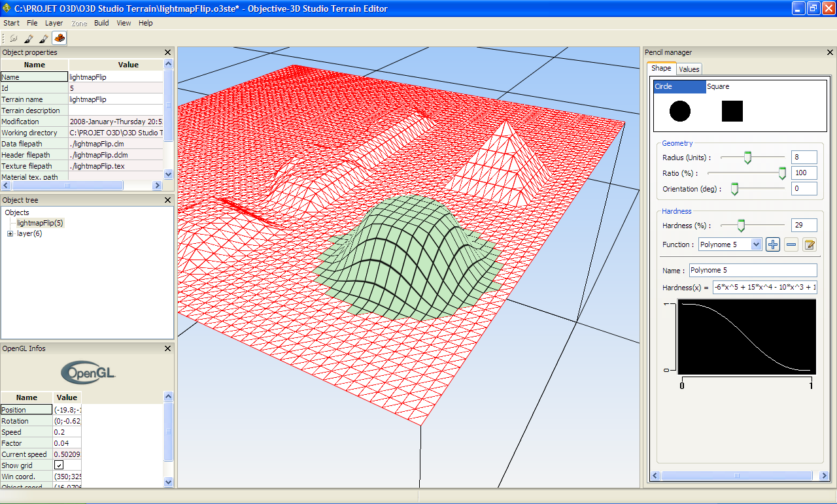Click OpenGL Infos scrollbar up arrow

pos(168,397)
